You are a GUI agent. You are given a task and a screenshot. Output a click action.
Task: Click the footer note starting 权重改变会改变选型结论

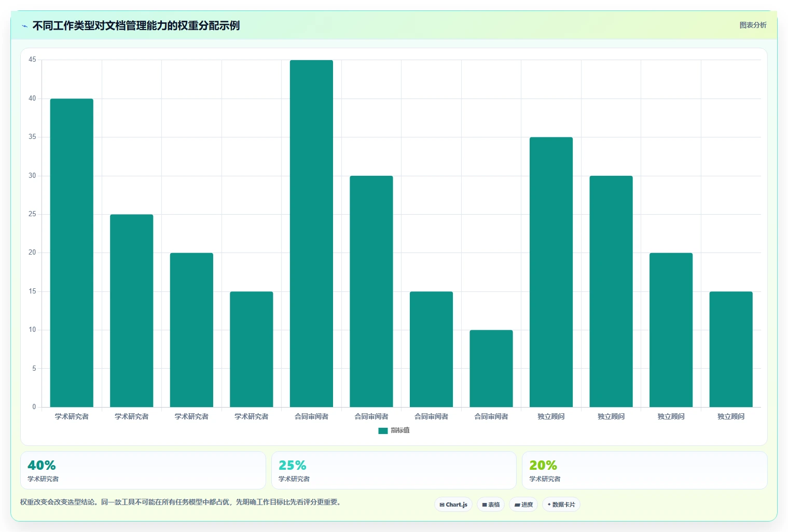tap(182, 502)
